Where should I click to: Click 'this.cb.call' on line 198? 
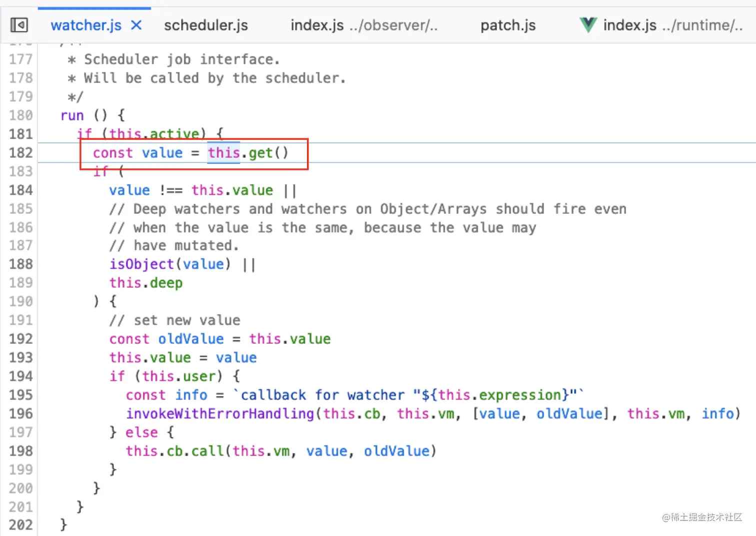click(x=174, y=451)
